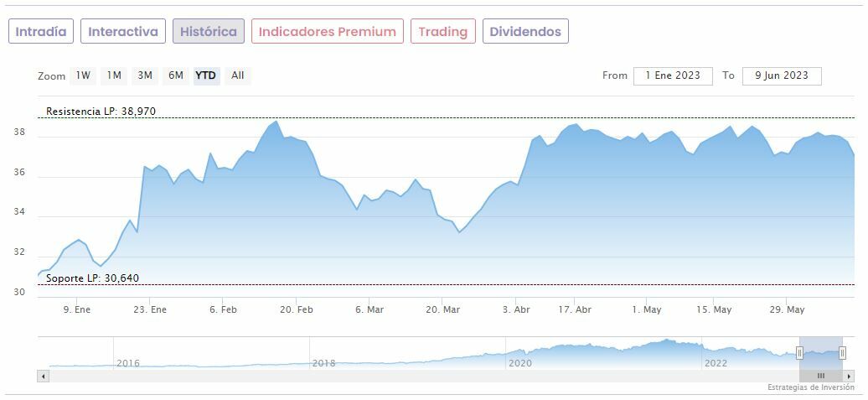This screenshot has width=868, height=400.
Task: Open the Estrategias de Inversión link
Action: pyautogui.click(x=810, y=387)
